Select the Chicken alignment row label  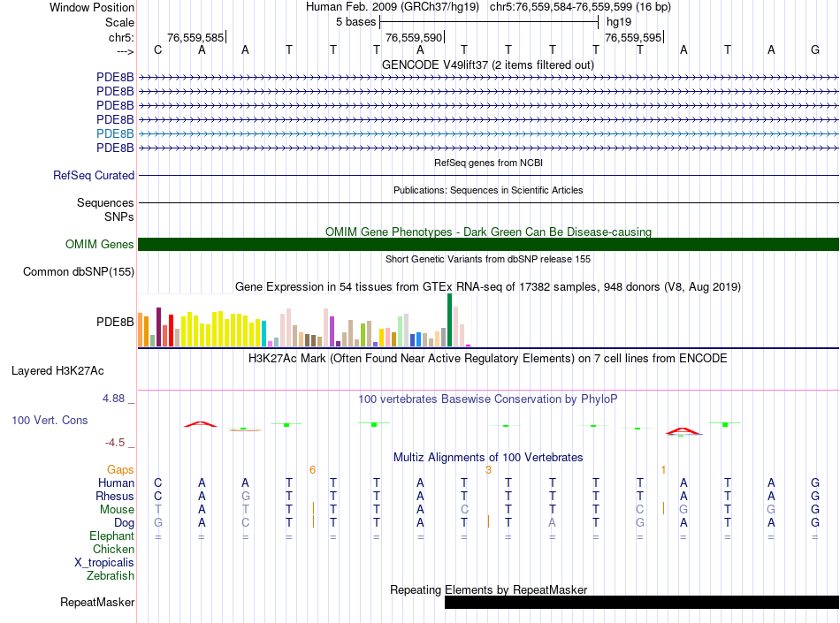(113, 550)
